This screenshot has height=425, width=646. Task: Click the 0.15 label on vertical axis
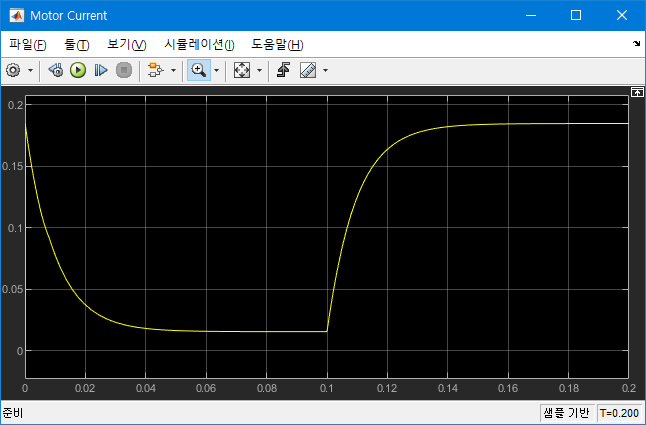[12, 166]
